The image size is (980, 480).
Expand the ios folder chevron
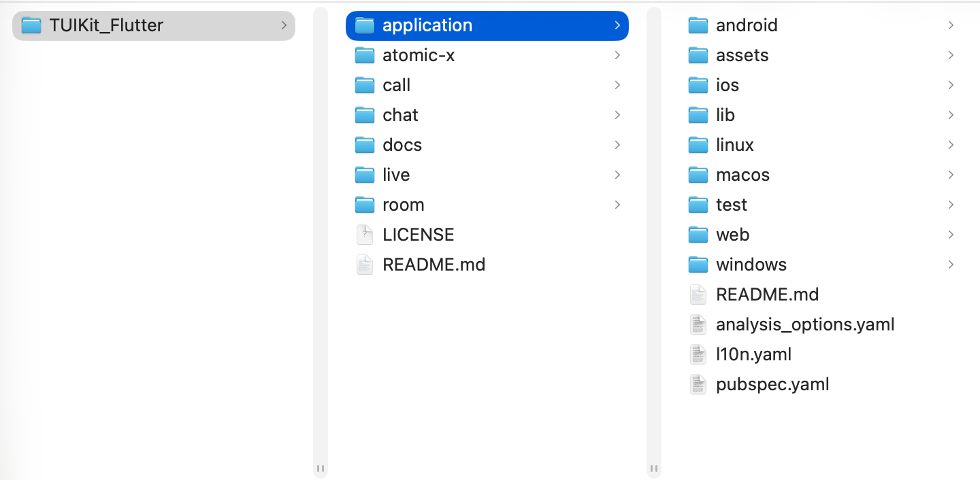click(951, 86)
